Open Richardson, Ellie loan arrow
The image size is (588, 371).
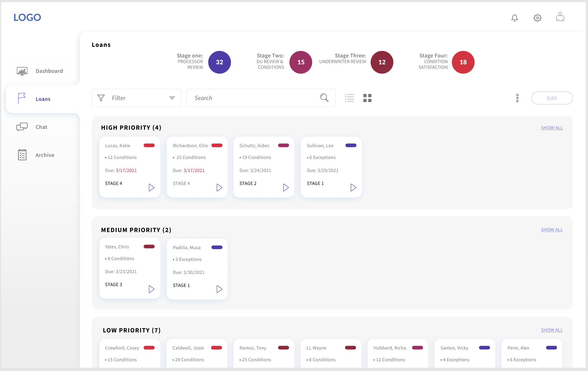219,188
